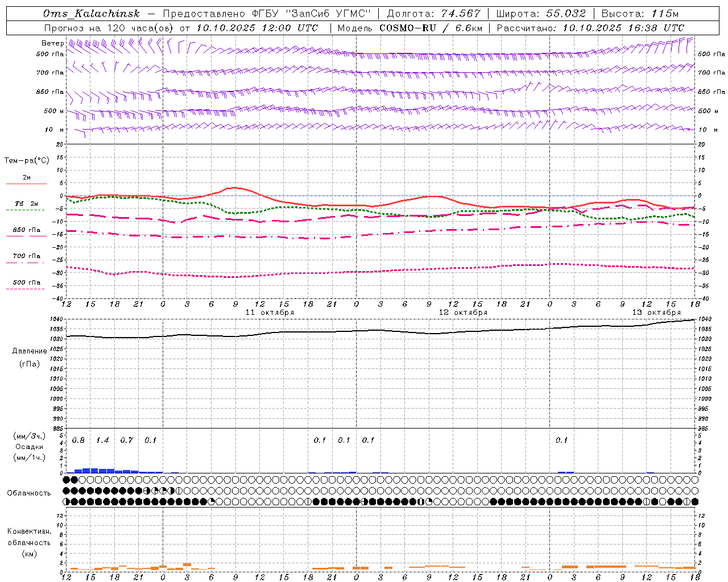
Task: Click the Ветер wind panel label
Action: click(52, 43)
